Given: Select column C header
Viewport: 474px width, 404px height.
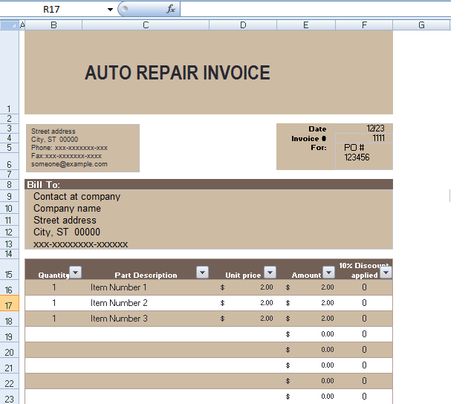Looking at the screenshot, I should pyautogui.click(x=146, y=25).
